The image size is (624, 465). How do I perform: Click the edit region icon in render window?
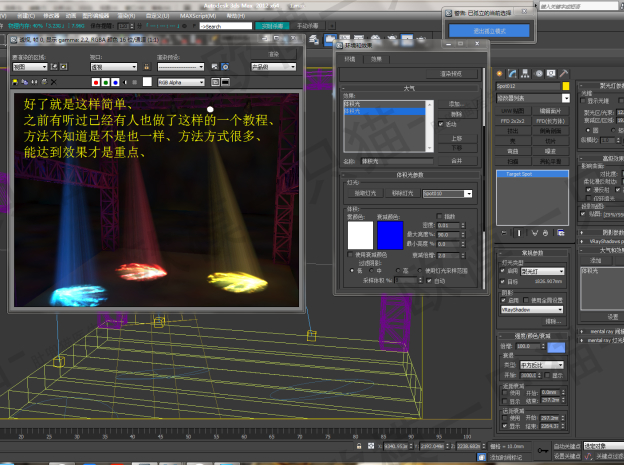55,66
